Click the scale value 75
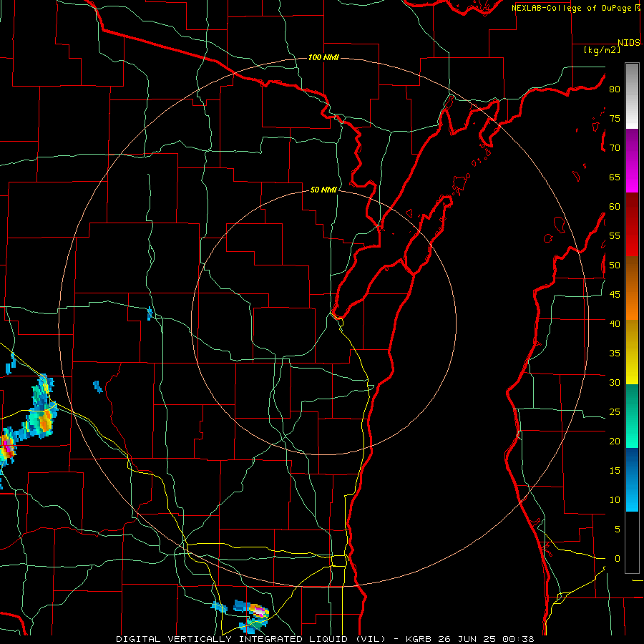Viewport: 644px width, 644px height. point(615,118)
